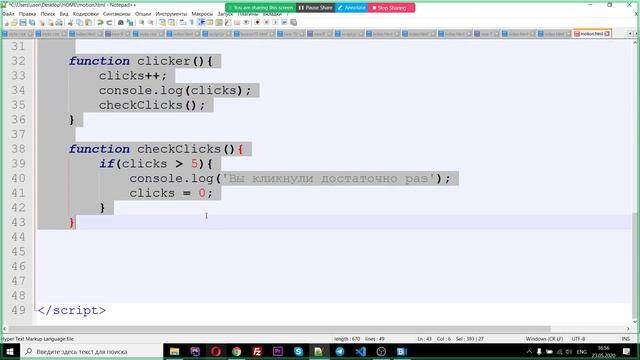The width and height of the screenshot is (640, 360).
Task: Click line number 38 in margin
Action: tap(18, 149)
